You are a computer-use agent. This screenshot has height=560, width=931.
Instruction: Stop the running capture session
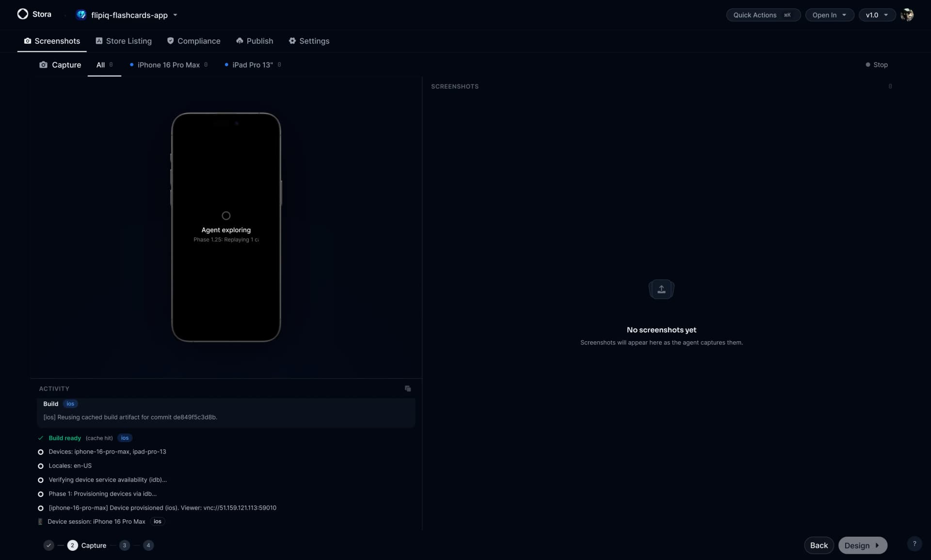[877, 64]
